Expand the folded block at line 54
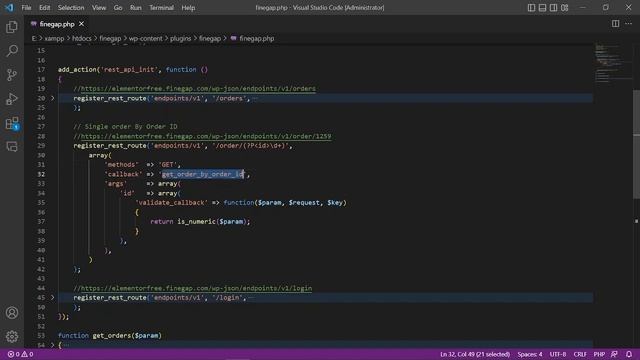Screen dimensions: 640x360 53,345
